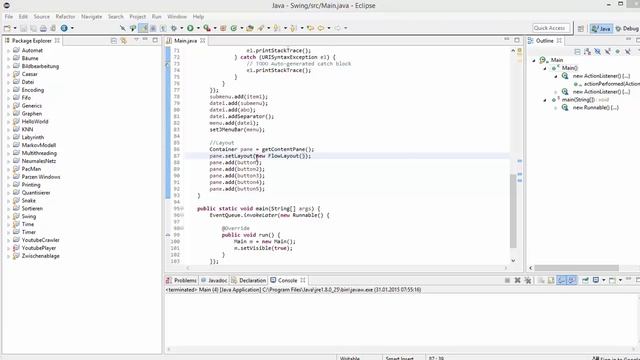Click the New Java Package icon
The image size is (640, 360).
pos(223,28)
